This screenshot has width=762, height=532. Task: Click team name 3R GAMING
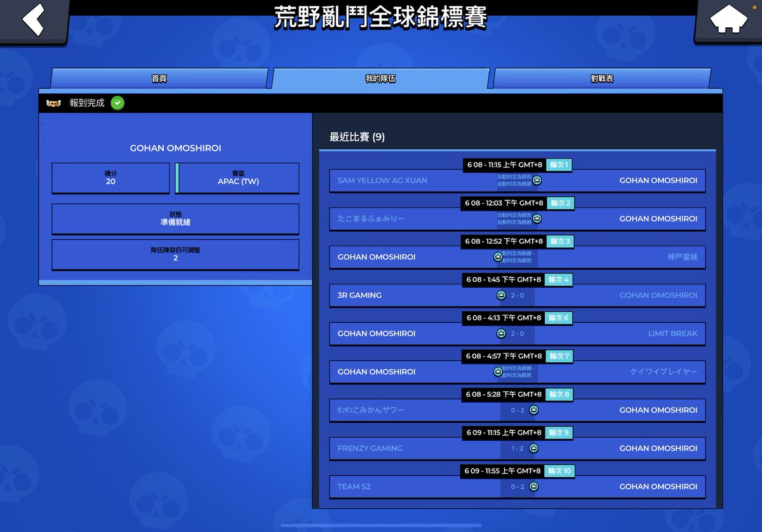point(359,295)
